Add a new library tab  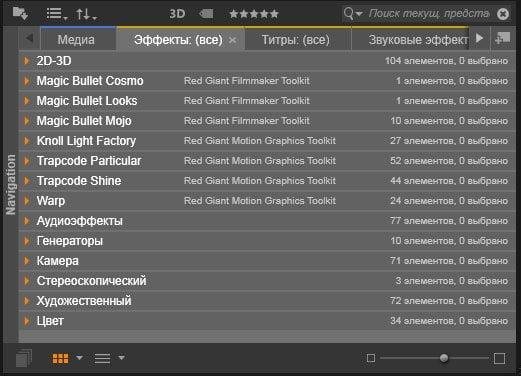(503, 39)
